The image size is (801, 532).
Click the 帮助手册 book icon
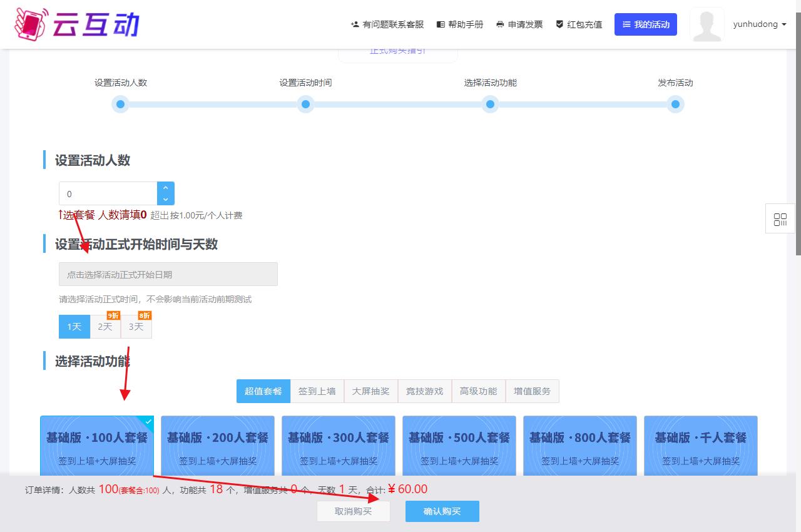(x=441, y=24)
